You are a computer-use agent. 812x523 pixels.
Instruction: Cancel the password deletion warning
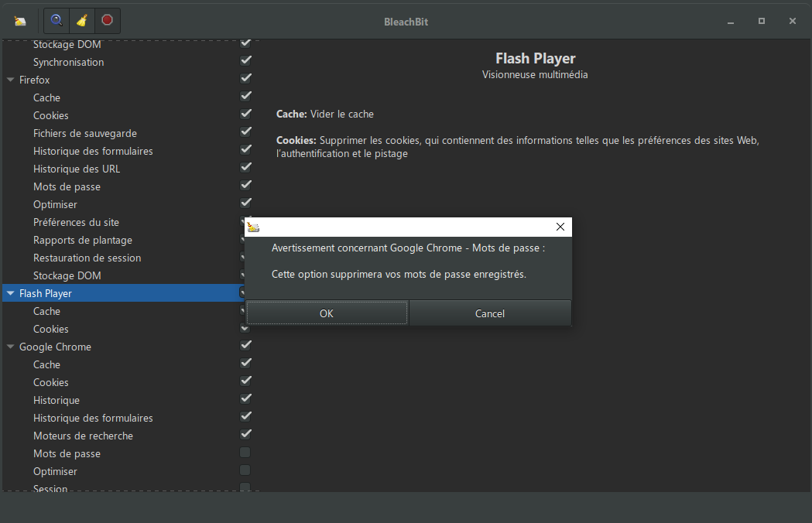(x=490, y=313)
